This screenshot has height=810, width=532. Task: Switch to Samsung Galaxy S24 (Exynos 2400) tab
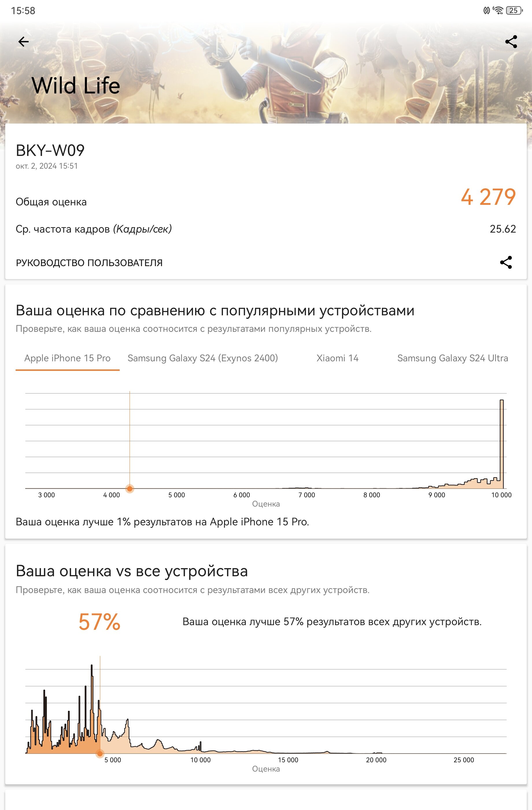click(203, 358)
